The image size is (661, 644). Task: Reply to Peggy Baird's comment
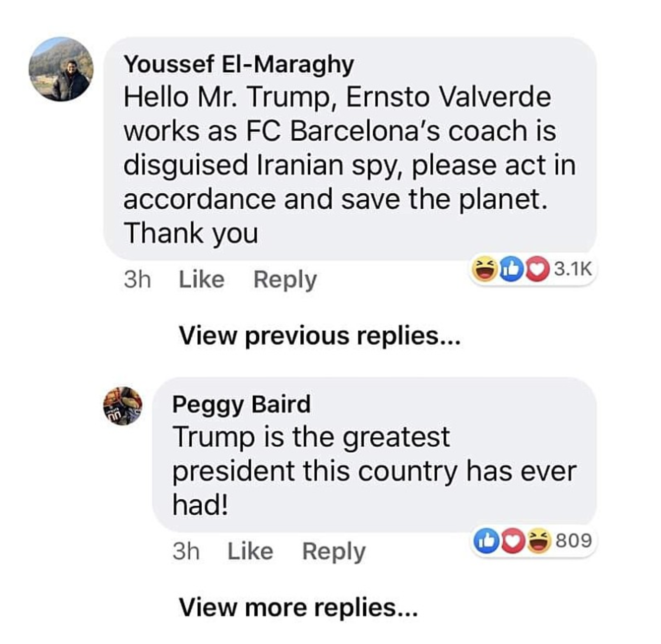(x=334, y=551)
